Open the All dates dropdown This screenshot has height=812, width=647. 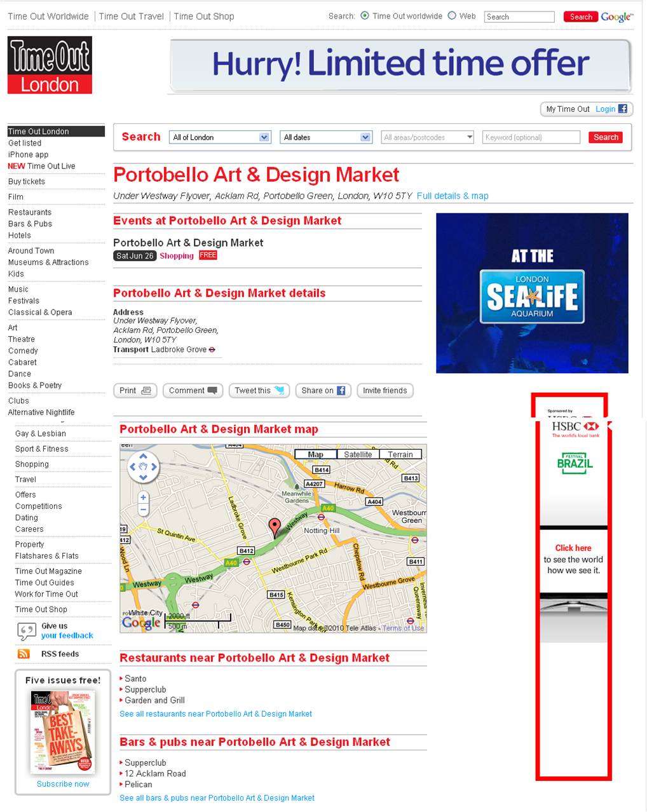(x=325, y=137)
